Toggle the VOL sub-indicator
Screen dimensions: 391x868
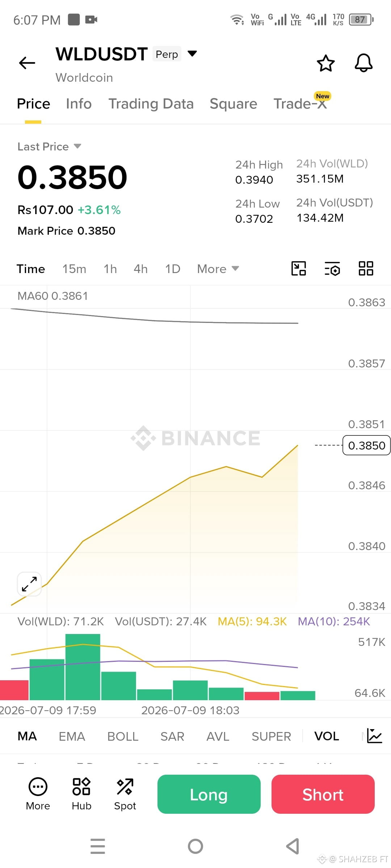(x=327, y=736)
